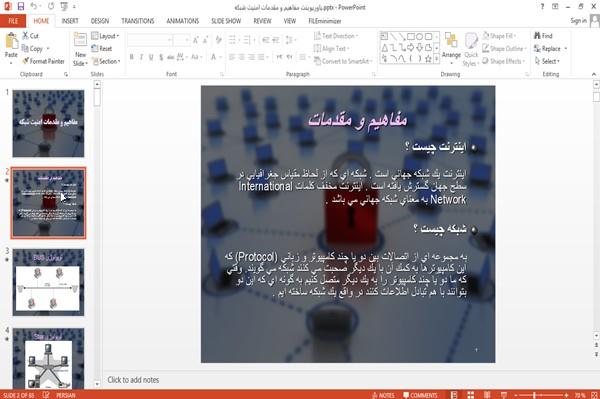Click the Undo arrow icon
Viewport: 600px width, 399px height.
pos(34,7)
